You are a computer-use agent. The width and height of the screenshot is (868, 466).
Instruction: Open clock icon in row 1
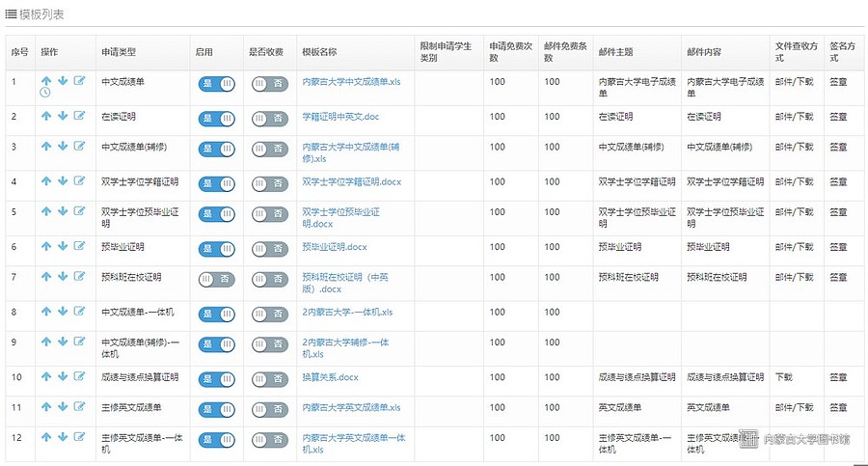(x=44, y=93)
